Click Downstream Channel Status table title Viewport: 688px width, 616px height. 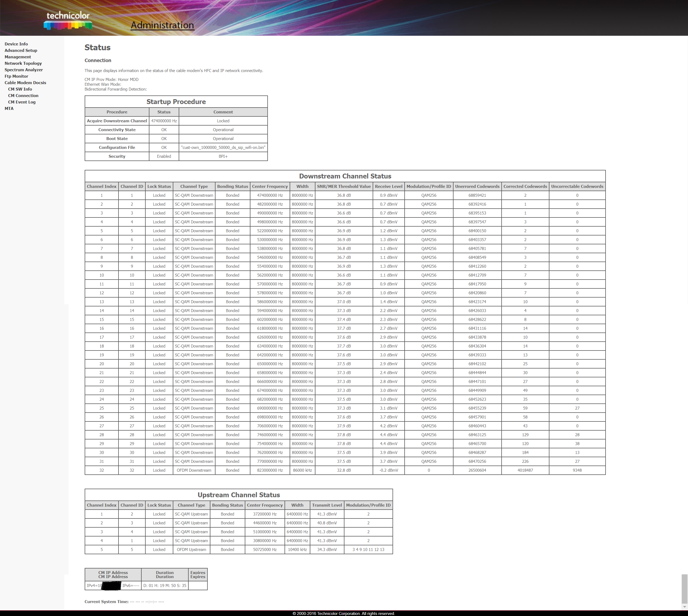(345, 176)
